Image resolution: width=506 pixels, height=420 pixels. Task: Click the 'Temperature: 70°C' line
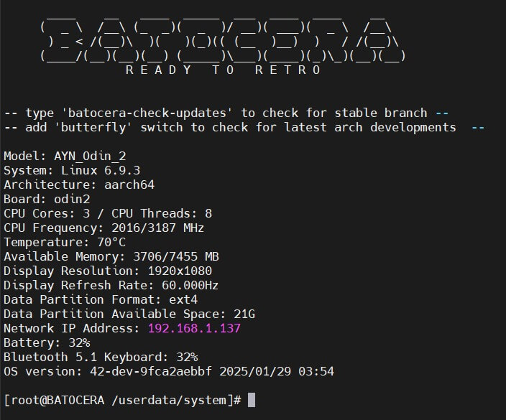(x=65, y=243)
